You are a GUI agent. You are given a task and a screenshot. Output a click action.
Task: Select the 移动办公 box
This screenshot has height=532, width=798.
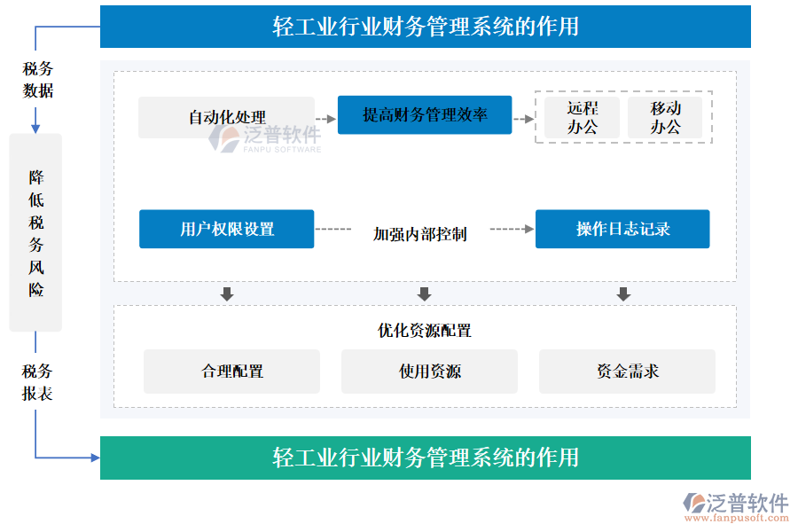click(665, 117)
